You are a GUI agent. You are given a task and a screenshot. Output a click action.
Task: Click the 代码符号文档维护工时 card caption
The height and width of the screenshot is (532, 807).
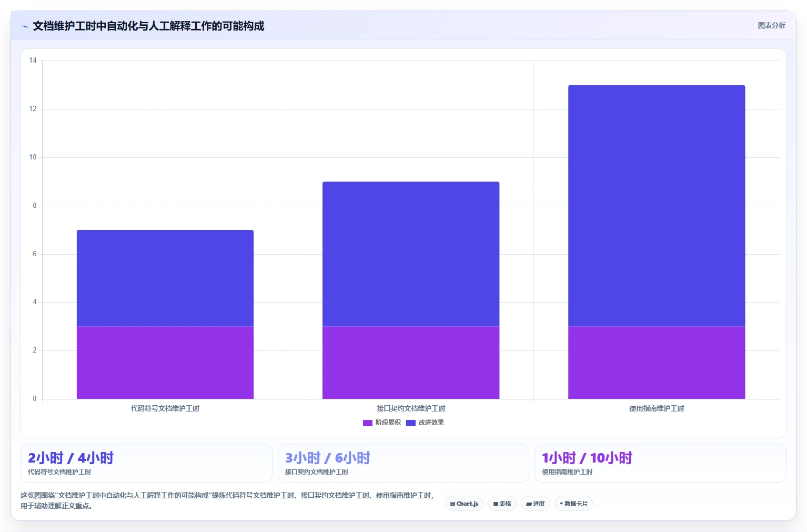(x=59, y=472)
